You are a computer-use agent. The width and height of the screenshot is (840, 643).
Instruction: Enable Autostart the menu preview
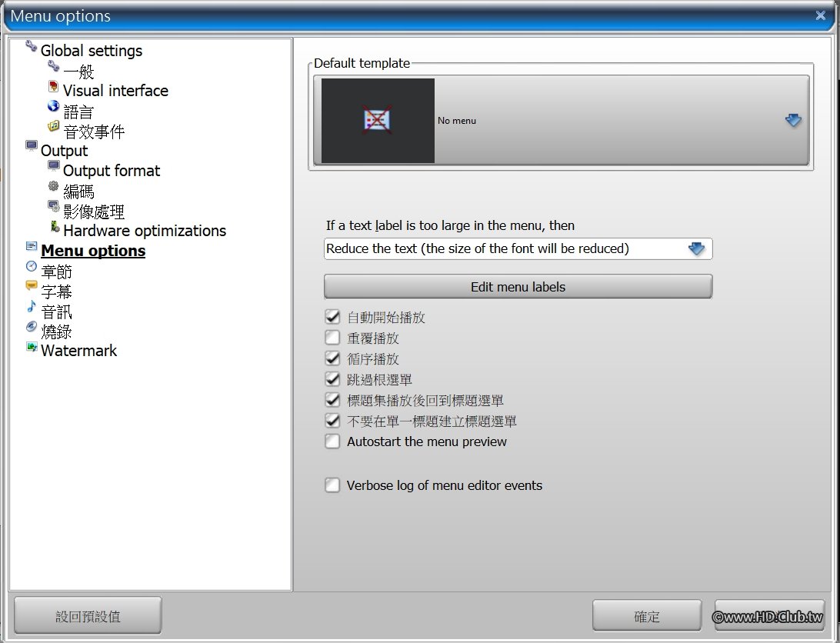[x=332, y=441]
